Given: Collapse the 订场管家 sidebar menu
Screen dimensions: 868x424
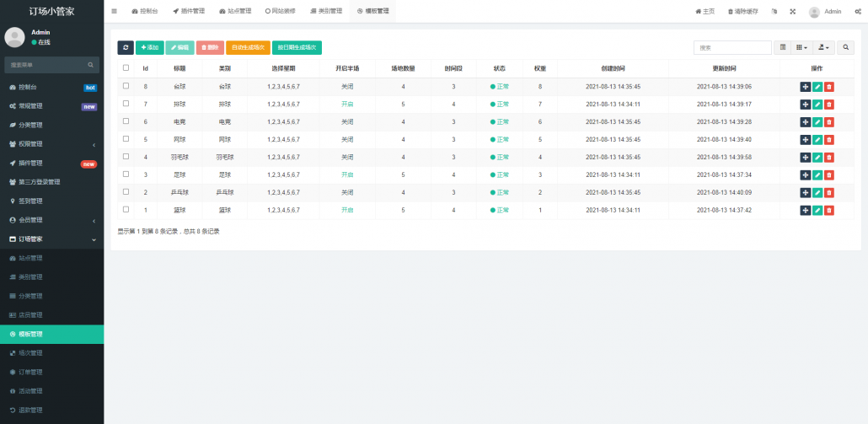Looking at the screenshot, I should 51,239.
